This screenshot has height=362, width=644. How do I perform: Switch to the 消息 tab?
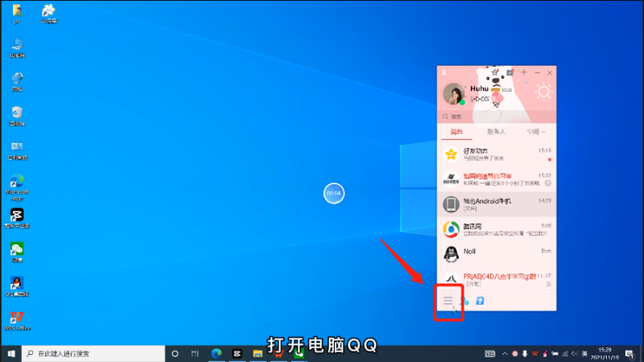point(456,132)
